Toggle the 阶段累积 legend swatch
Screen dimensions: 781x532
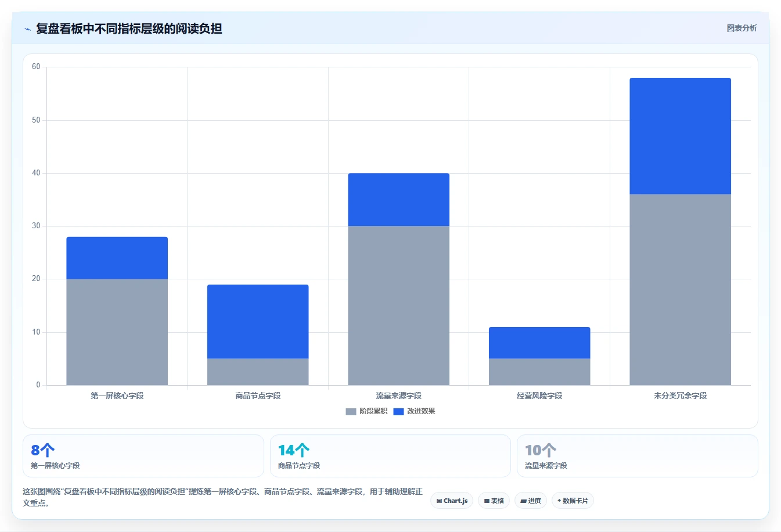pyautogui.click(x=351, y=411)
